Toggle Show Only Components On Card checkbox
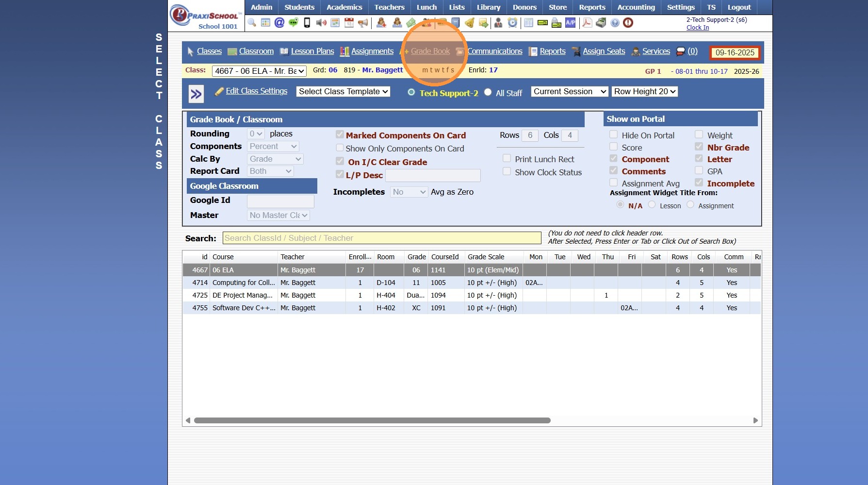The image size is (868, 485). [x=340, y=148]
